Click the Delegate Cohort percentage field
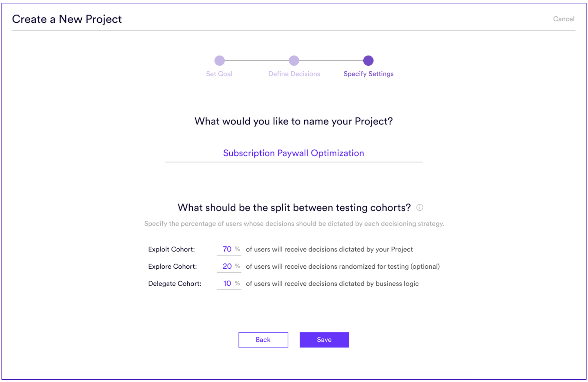 pyautogui.click(x=229, y=283)
